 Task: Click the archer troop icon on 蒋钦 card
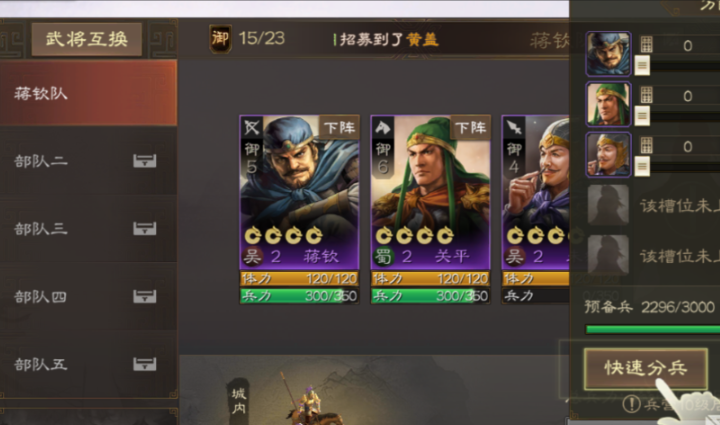[x=252, y=128]
